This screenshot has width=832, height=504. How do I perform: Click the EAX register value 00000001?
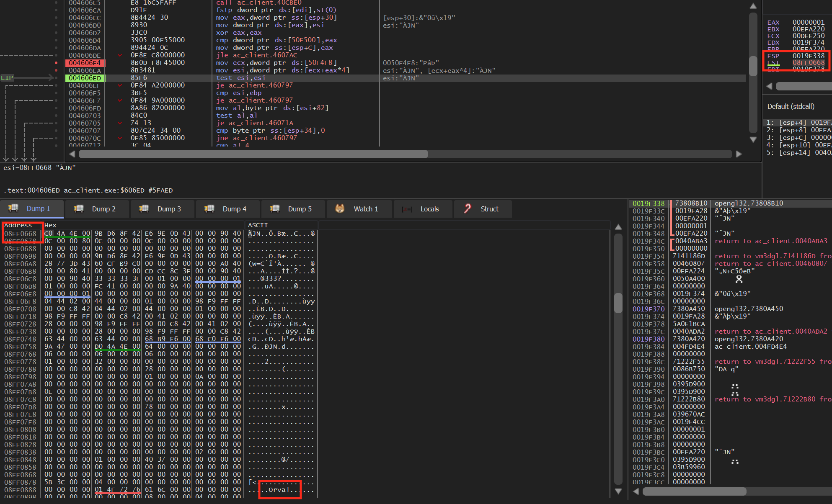pyautogui.click(x=808, y=22)
